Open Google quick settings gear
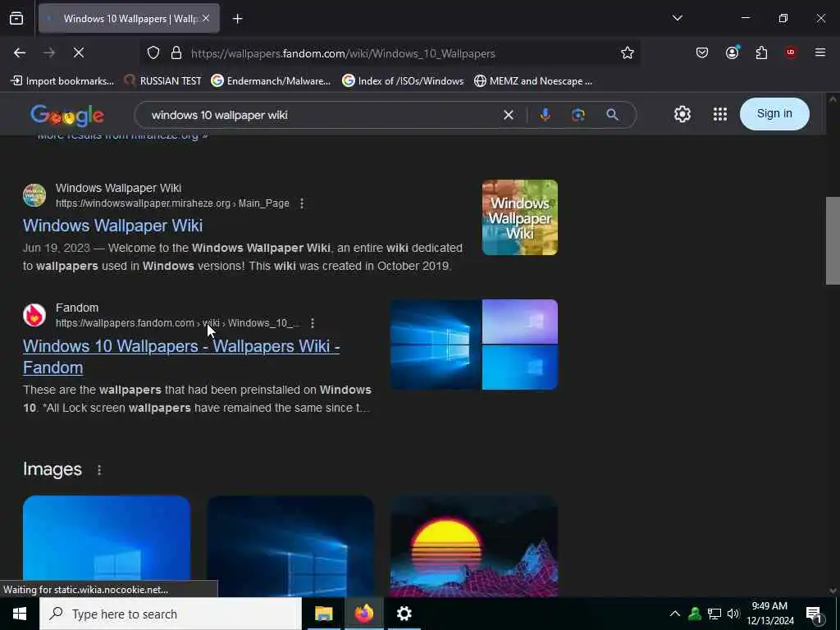The height and width of the screenshot is (630, 840). point(682,114)
